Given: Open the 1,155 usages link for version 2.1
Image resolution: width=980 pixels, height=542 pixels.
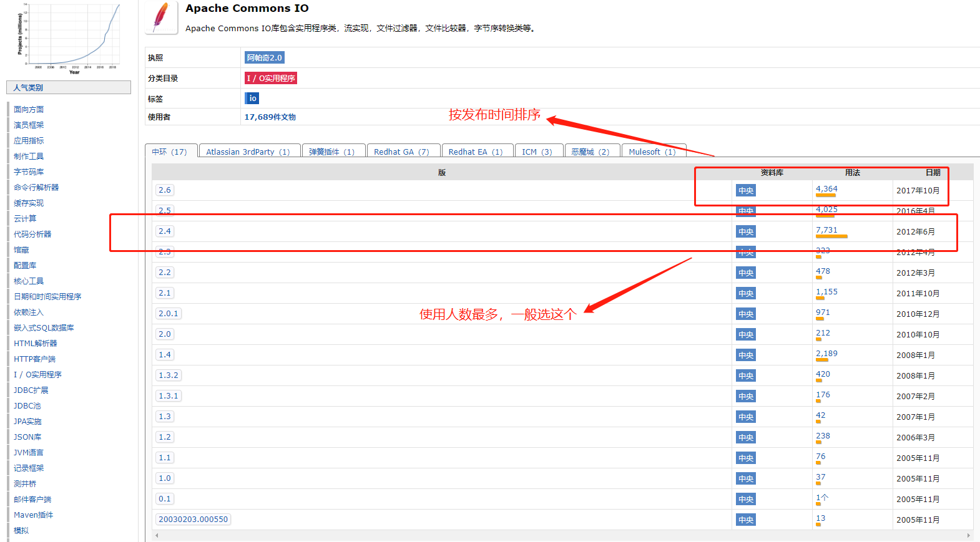Looking at the screenshot, I should pos(826,292).
